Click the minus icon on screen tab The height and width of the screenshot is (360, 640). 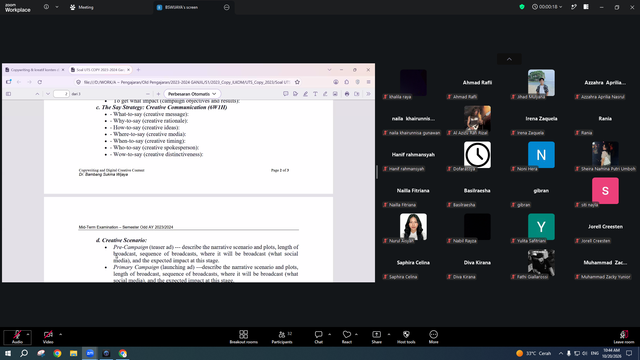[x=227, y=7]
